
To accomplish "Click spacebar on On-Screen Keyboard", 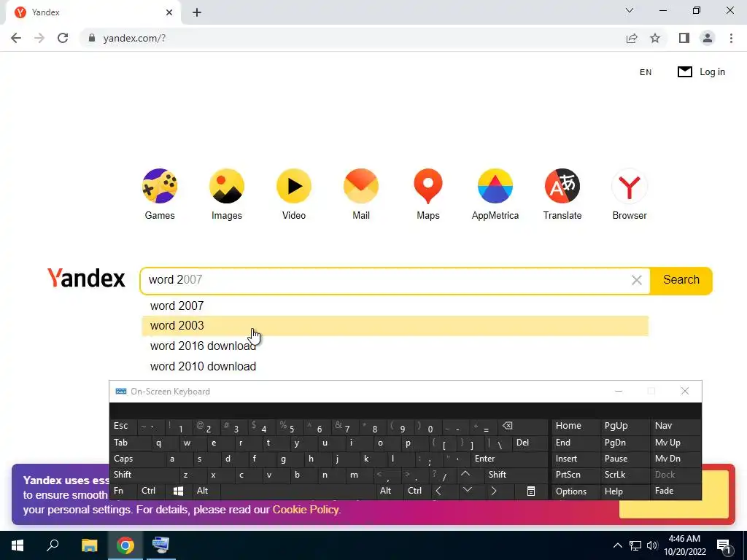I will coord(298,491).
